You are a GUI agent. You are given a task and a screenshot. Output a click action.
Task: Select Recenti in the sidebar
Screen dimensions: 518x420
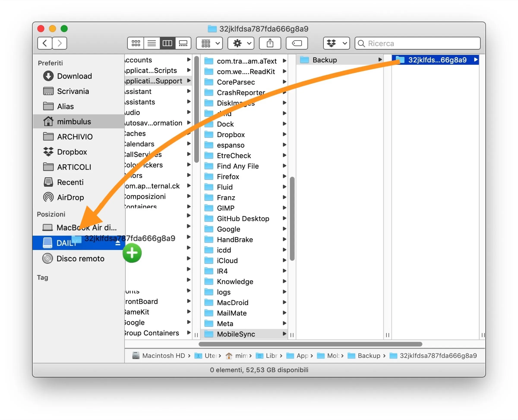(x=70, y=182)
